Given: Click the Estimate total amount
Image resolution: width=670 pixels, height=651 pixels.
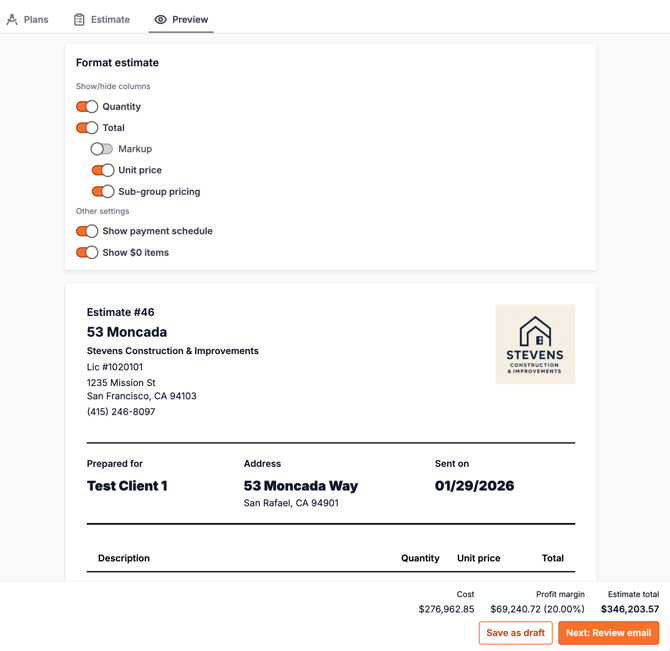Looking at the screenshot, I should tap(629, 609).
